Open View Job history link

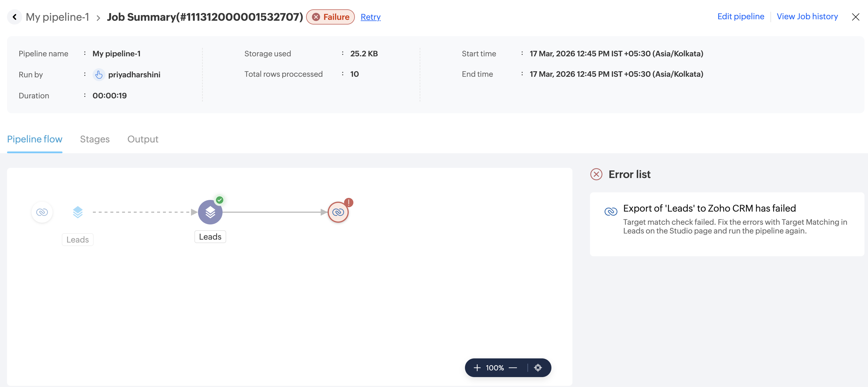click(807, 17)
